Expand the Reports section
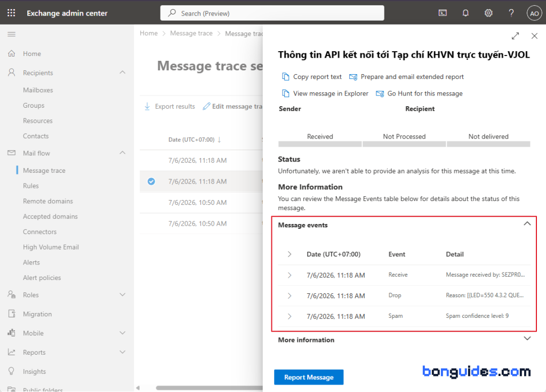Image resolution: width=546 pixels, height=392 pixels. click(x=123, y=352)
